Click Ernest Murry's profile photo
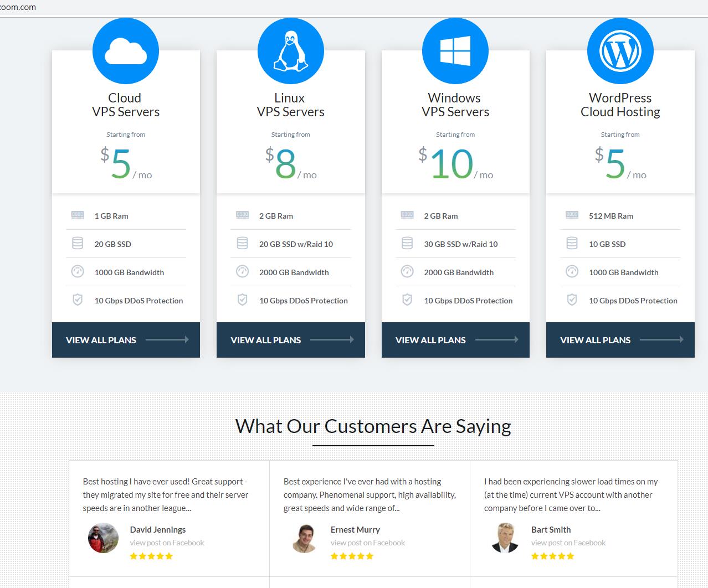Viewport: 708px width, 588px height. tap(304, 538)
